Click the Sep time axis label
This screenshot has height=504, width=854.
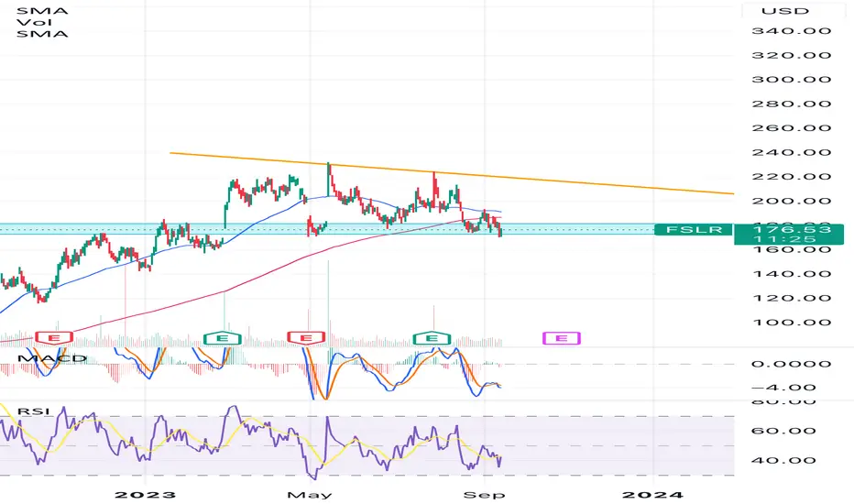pyautogui.click(x=484, y=495)
